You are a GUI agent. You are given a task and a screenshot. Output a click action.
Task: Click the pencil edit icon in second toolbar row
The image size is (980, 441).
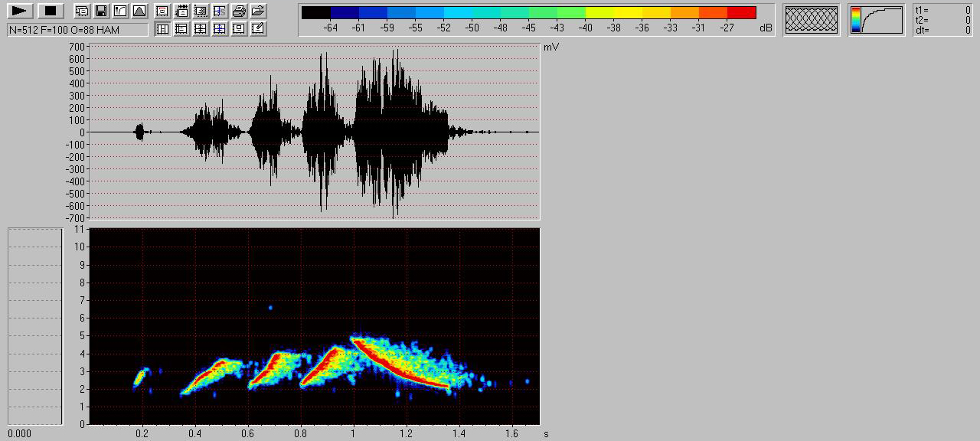coord(258,29)
